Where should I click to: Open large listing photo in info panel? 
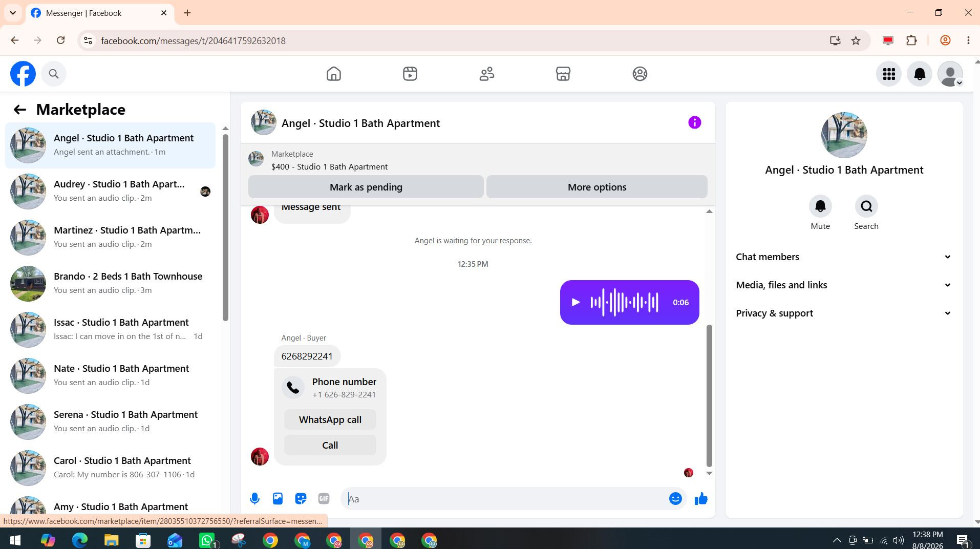(844, 135)
